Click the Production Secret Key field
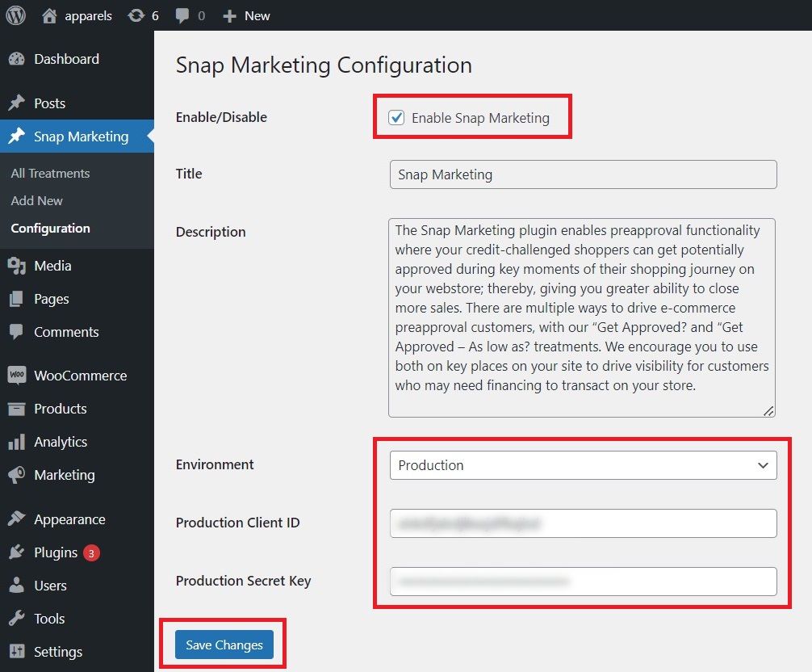This screenshot has height=672, width=812. click(583, 582)
